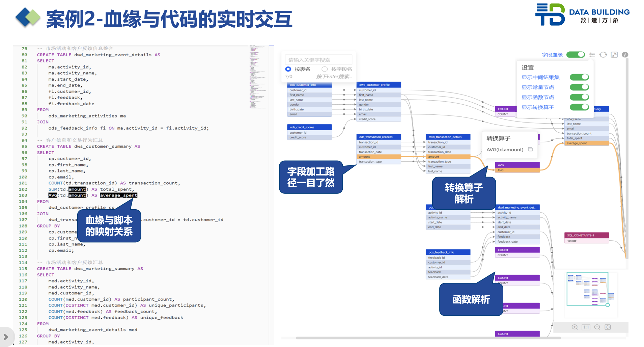Click highlighted AVG keyword in code line 103

(x=53, y=195)
